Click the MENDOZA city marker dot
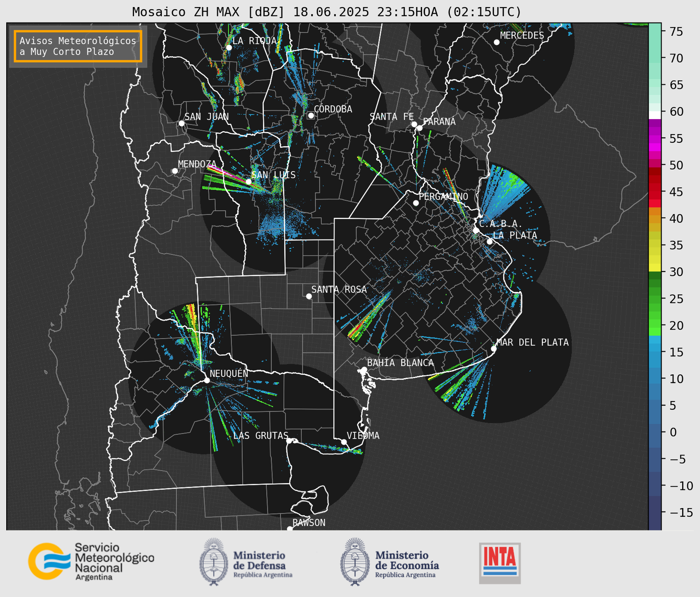Image resolution: width=700 pixels, height=597 pixels. [x=175, y=171]
